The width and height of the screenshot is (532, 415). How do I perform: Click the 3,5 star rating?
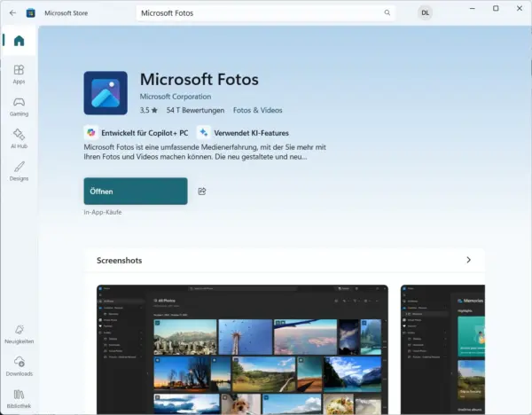[149, 110]
